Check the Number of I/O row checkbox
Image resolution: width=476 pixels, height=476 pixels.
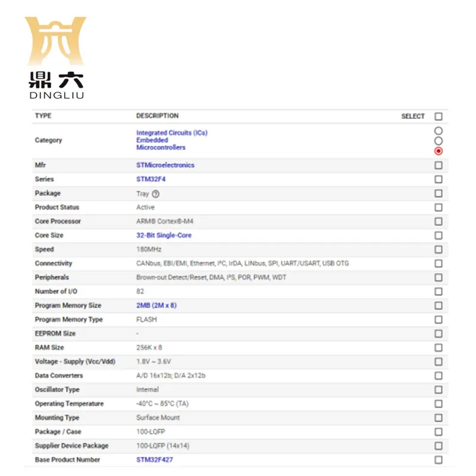(x=438, y=292)
